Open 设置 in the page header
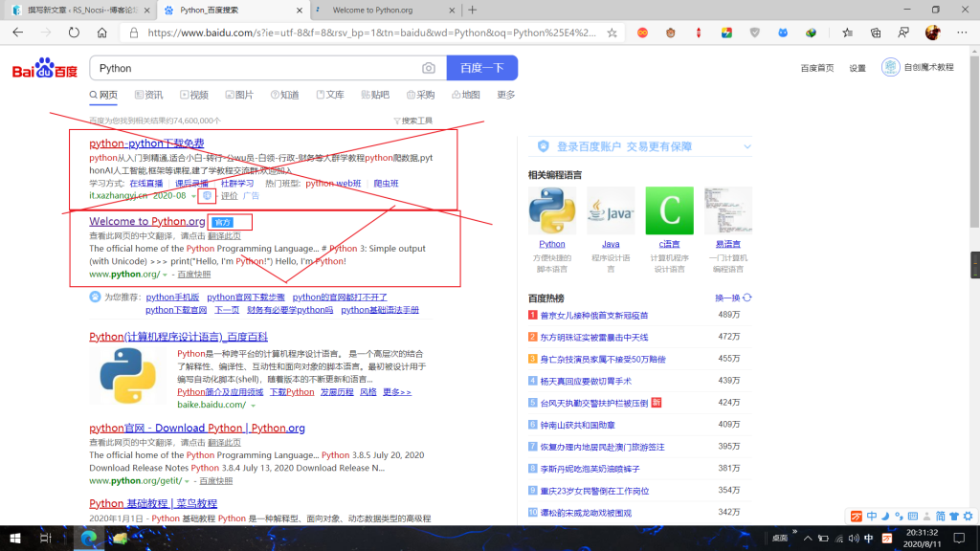 point(857,68)
